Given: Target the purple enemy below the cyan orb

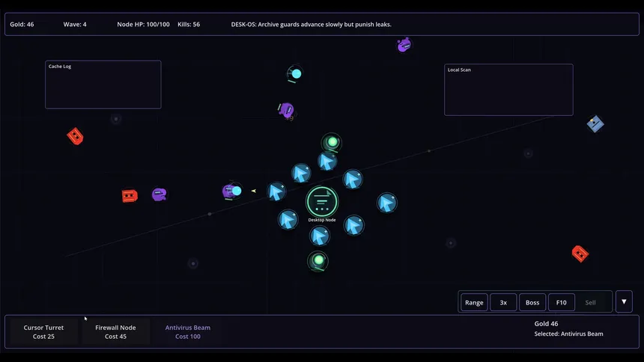Looking at the screenshot, I should (286, 111).
